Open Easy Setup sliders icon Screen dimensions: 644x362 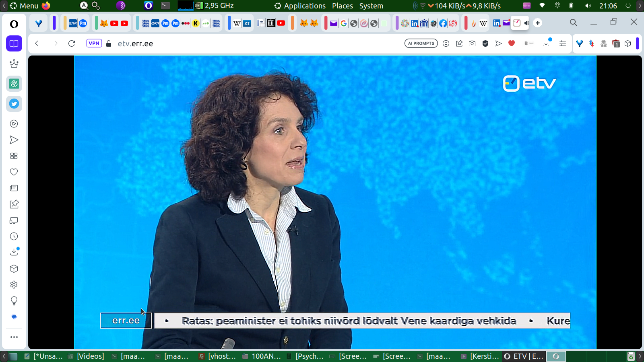pos(563,43)
